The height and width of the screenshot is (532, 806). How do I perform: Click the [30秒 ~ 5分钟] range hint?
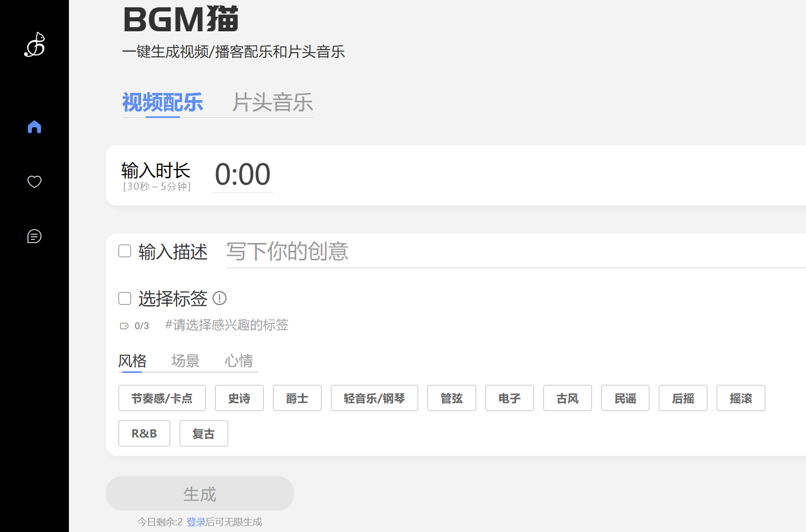(x=157, y=187)
